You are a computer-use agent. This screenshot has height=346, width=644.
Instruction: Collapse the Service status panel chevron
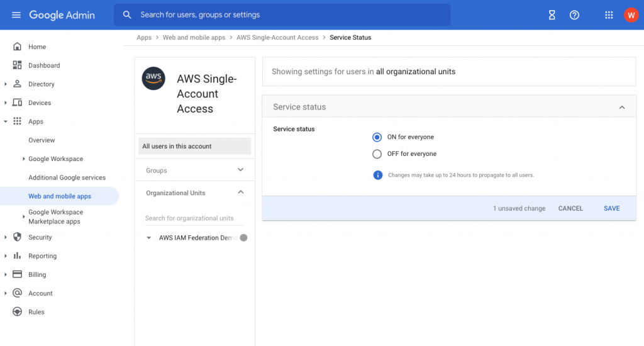(x=622, y=107)
